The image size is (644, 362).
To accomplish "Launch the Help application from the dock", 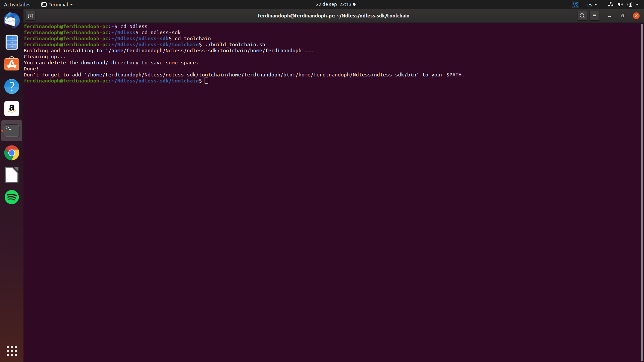I will click(x=12, y=86).
